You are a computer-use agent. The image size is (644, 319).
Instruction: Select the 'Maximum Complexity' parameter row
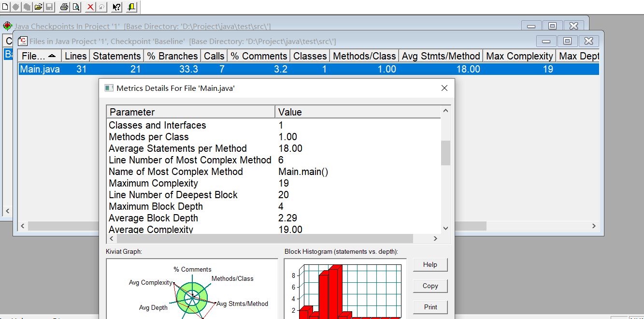(x=273, y=183)
